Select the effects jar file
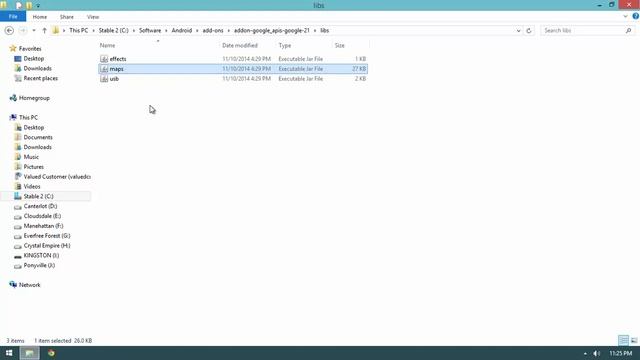The width and height of the screenshot is (640, 360). click(233, 59)
